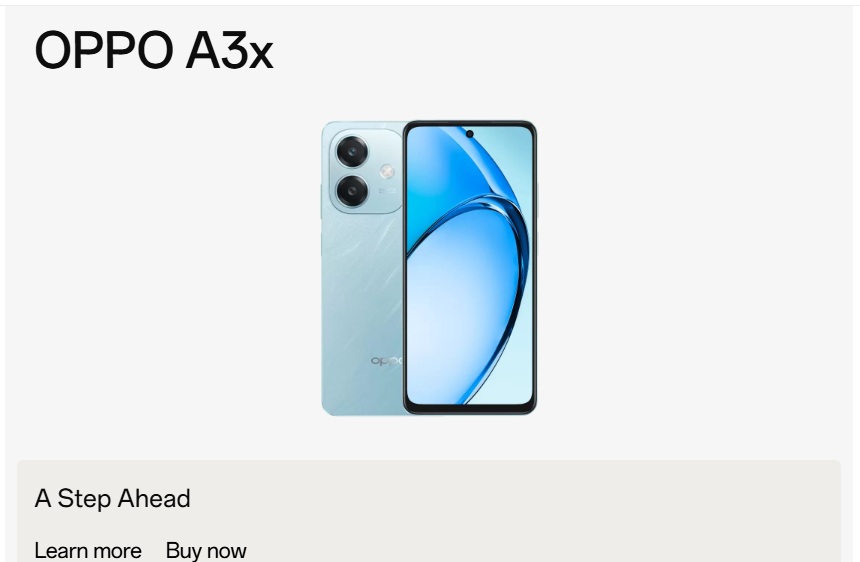
Task: Click the front punch-hole selfie camera
Action: [x=469, y=134]
